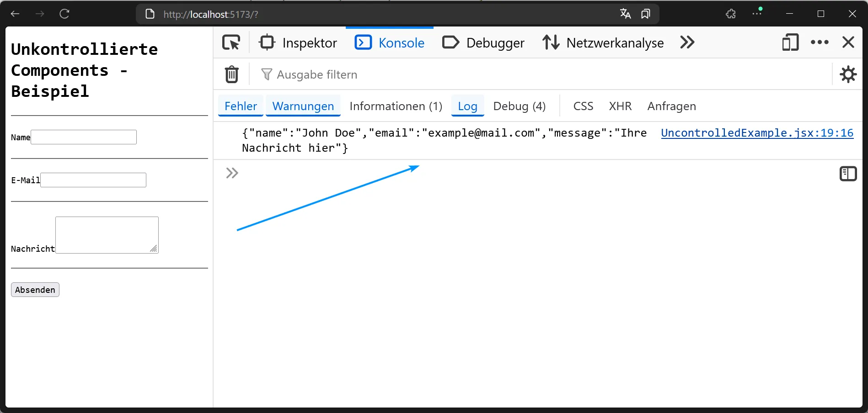This screenshot has width=868, height=413.
Task: Click the site info page icon
Action: (x=150, y=14)
